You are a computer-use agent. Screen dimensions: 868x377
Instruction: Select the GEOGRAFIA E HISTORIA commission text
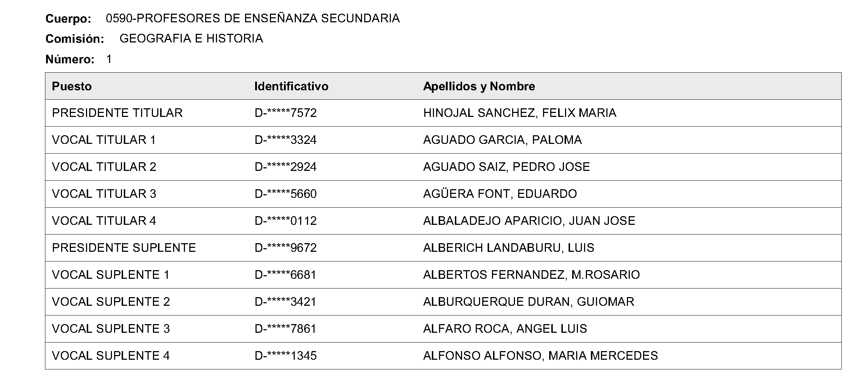(x=191, y=38)
